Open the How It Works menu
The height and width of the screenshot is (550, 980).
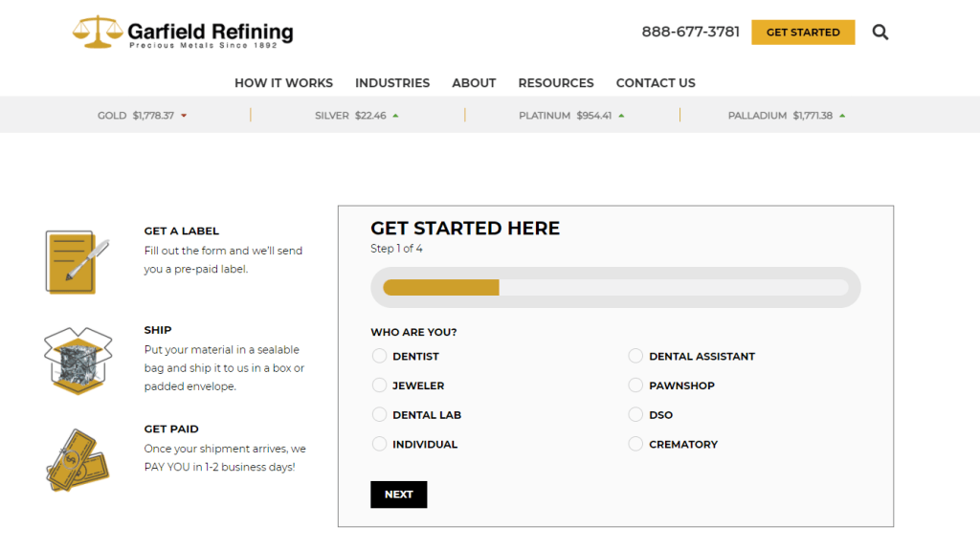tap(283, 83)
